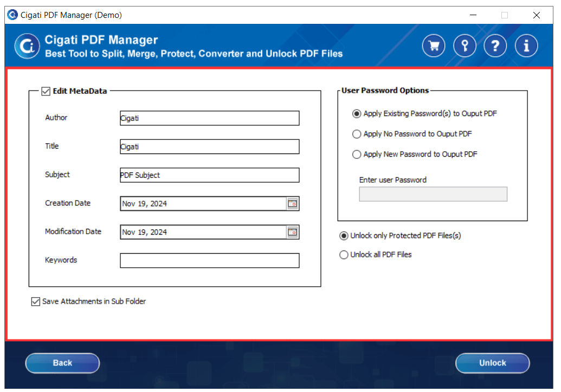Click the Unlock button
The width and height of the screenshot is (561, 392).
493,363
